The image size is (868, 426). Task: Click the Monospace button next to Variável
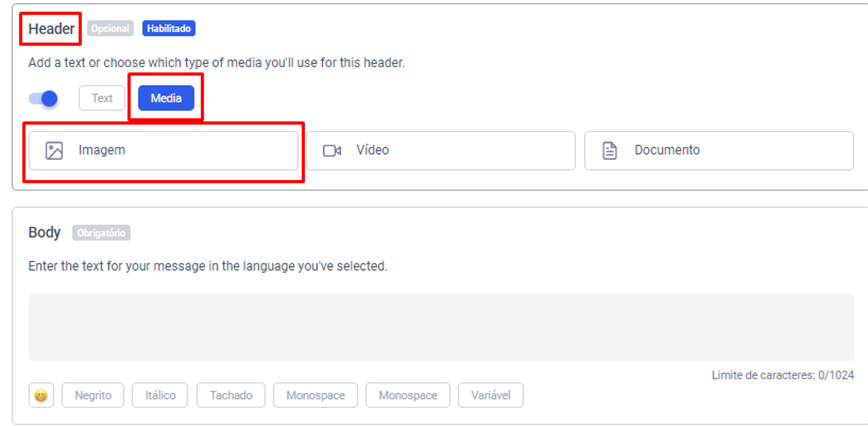pos(408,395)
